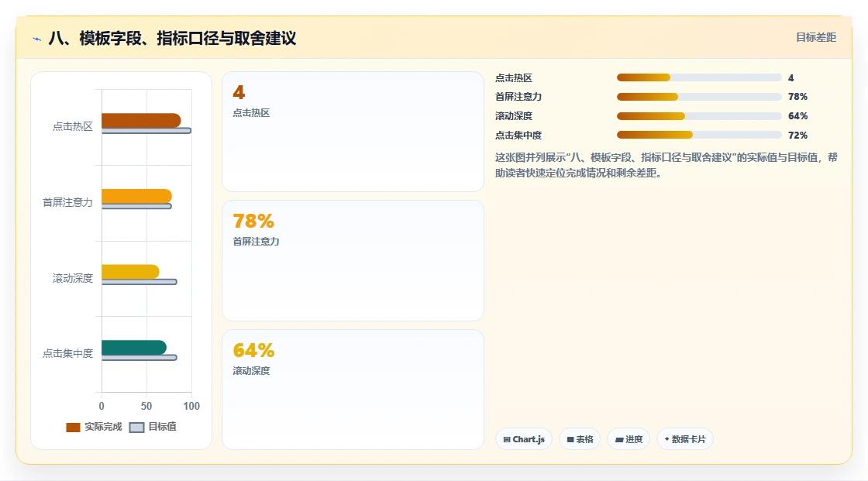Click the description paragraph starting 这张图并列展示
This screenshot has height=481, width=868.
coord(666,165)
